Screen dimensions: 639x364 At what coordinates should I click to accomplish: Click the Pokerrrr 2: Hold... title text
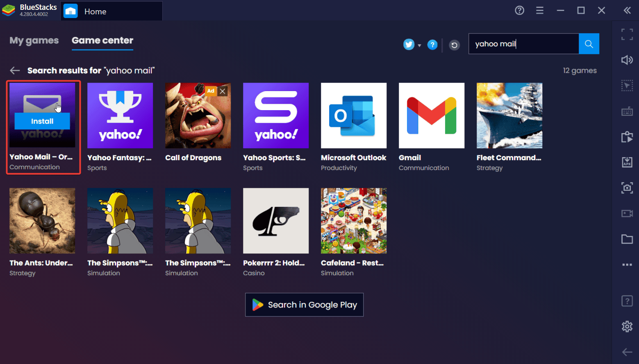point(274,263)
